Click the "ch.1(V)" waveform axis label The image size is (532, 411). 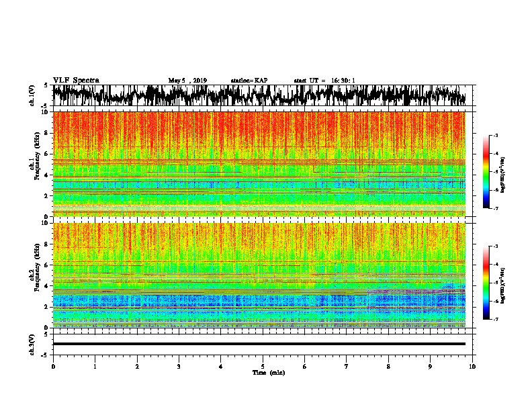(x=32, y=95)
